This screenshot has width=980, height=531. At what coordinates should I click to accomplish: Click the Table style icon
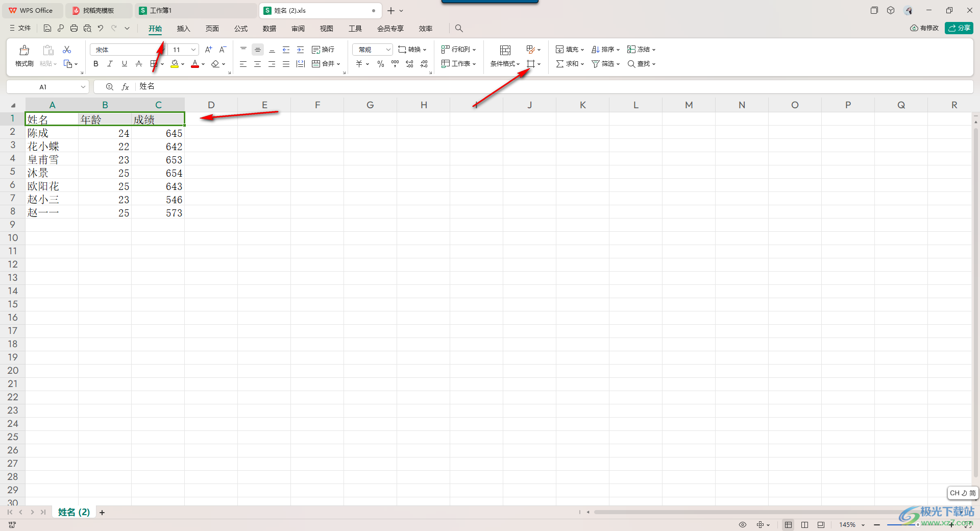[x=531, y=50]
